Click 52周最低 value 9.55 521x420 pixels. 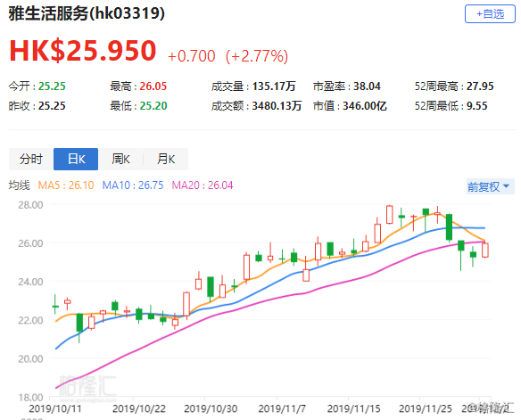pyautogui.click(x=476, y=106)
